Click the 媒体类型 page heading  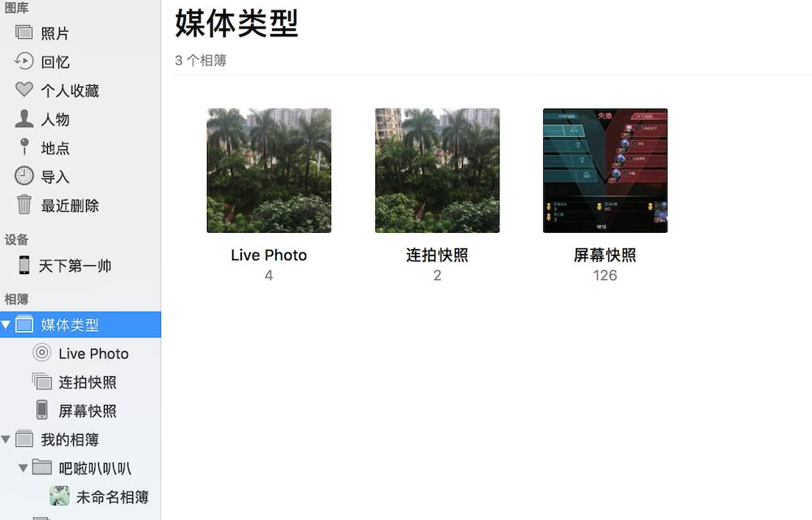click(x=236, y=24)
